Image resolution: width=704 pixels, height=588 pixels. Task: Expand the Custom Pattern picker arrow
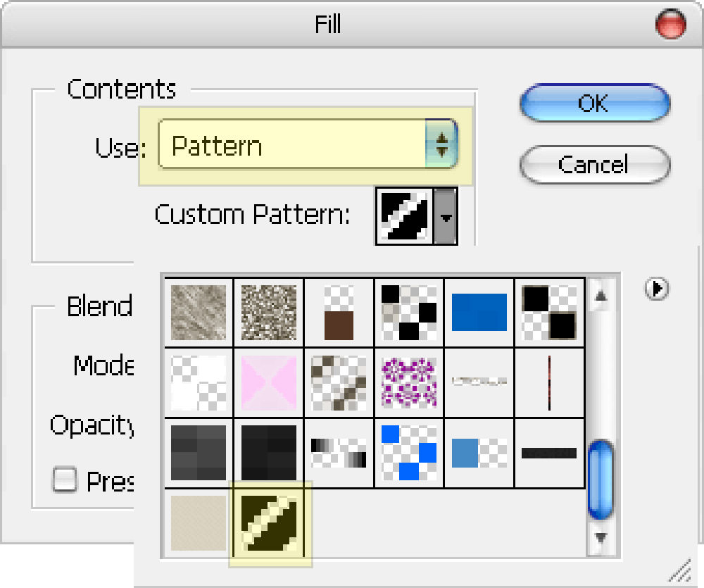point(446,216)
